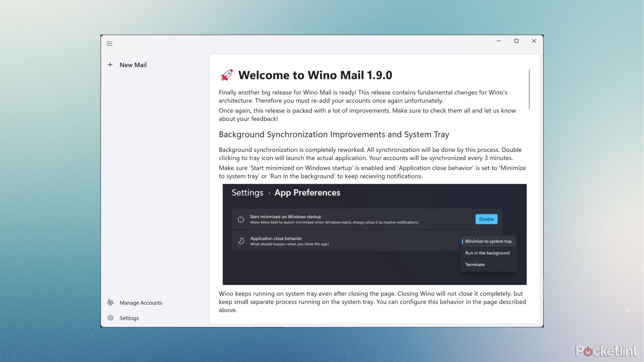Click the release notes vertical scrollbar
The height and width of the screenshot is (362, 644).
tap(529, 89)
